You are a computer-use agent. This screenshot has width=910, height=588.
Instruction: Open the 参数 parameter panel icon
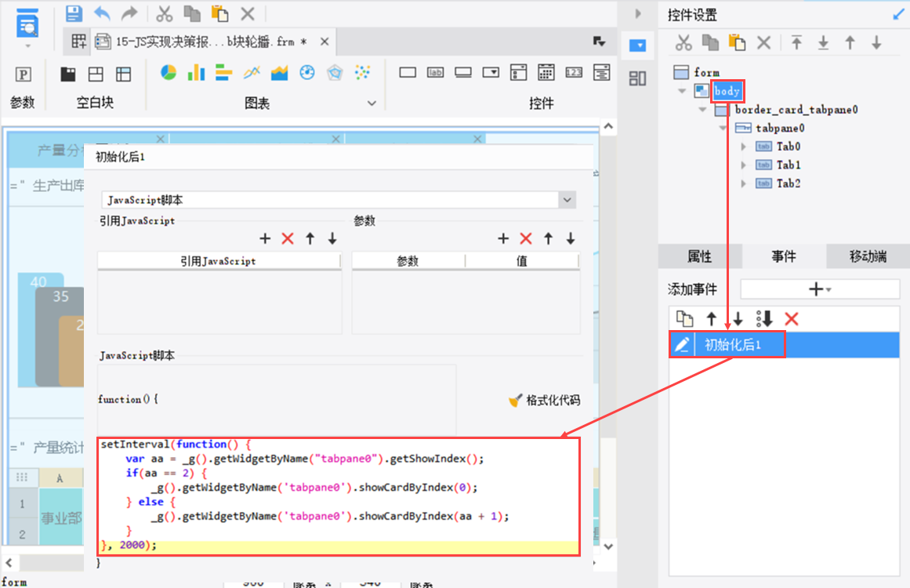tap(23, 74)
